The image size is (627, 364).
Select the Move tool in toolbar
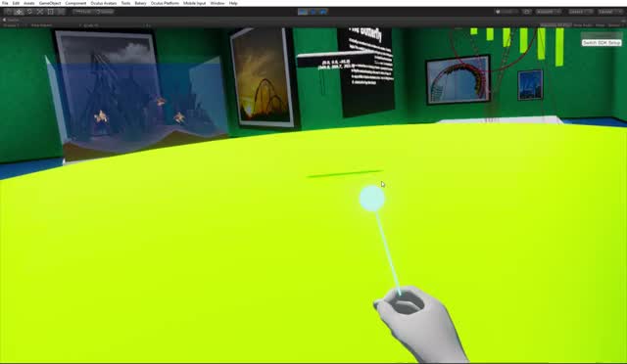click(x=19, y=12)
